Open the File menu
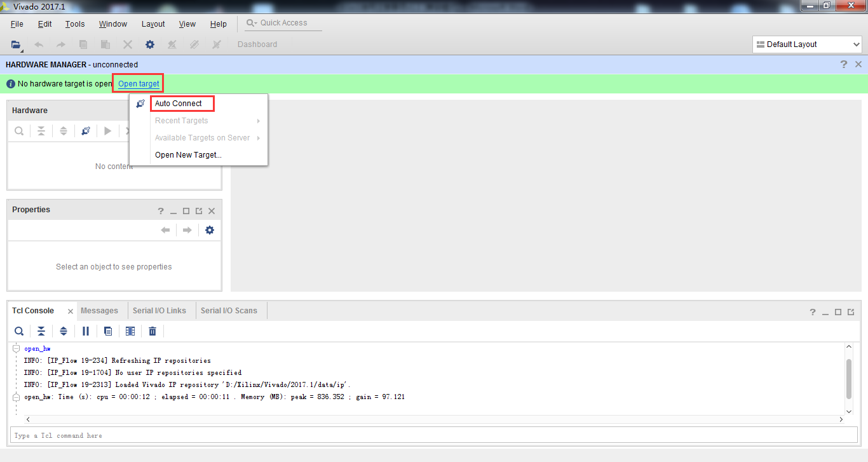Viewport: 868px width, 462px height. point(17,24)
